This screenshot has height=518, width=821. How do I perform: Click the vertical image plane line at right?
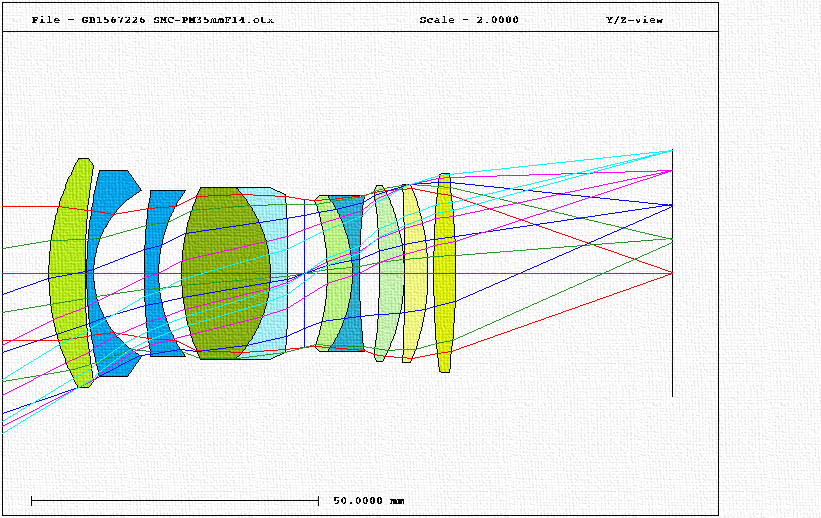672,273
